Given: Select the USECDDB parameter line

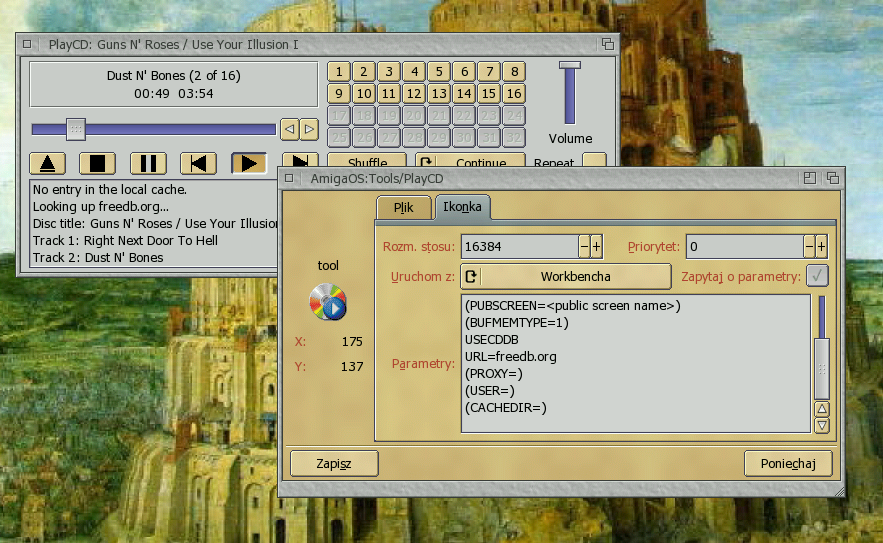Looking at the screenshot, I should (492, 340).
